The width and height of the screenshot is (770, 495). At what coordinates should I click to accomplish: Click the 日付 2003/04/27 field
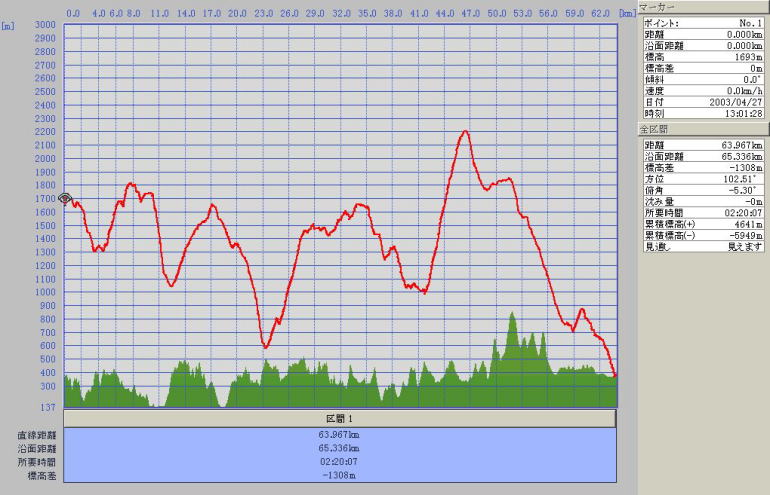tap(702, 102)
